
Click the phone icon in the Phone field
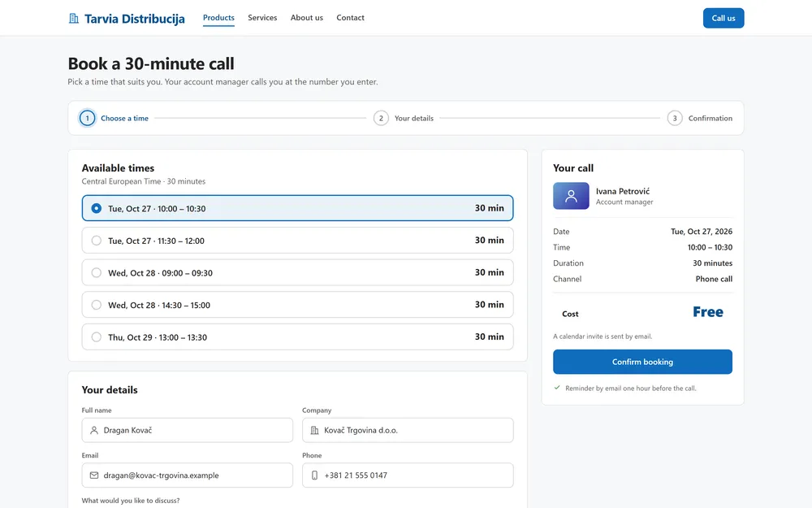click(314, 475)
